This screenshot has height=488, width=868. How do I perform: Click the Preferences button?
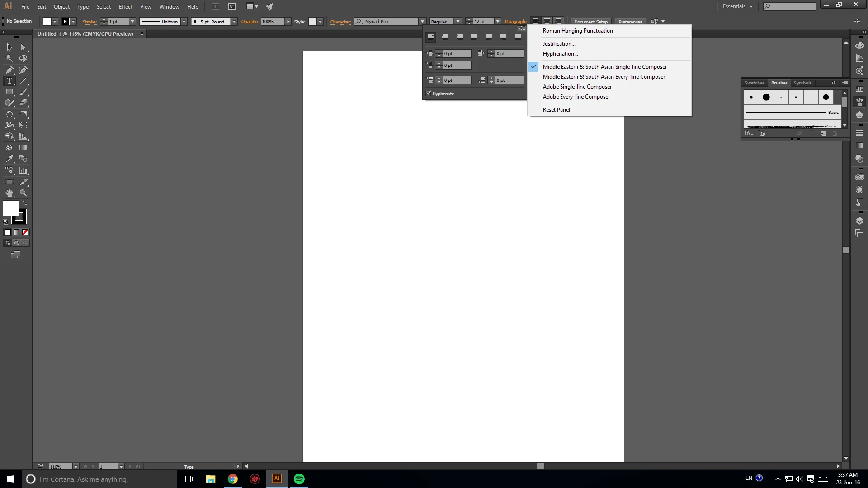point(630,22)
